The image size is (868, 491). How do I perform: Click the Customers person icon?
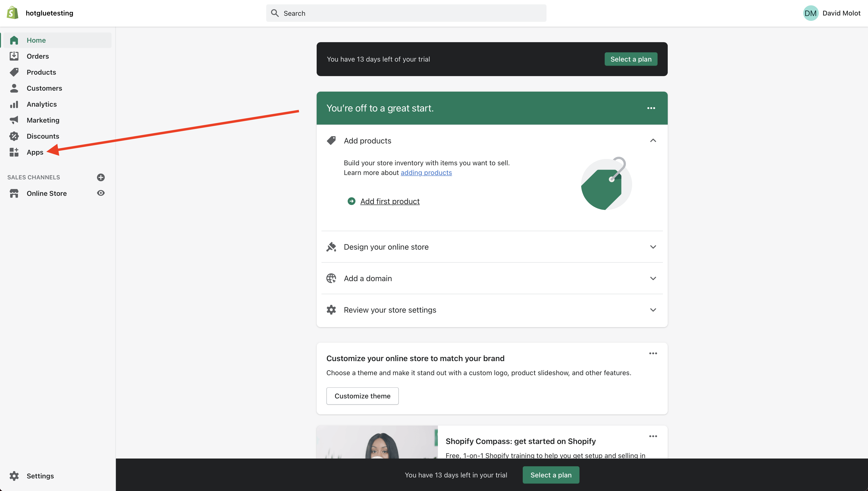click(x=14, y=88)
